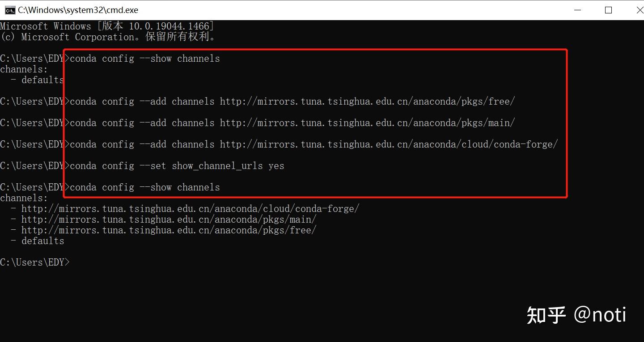This screenshot has width=644, height=342.
Task: Close the cmd.exe window
Action: pos(639,10)
